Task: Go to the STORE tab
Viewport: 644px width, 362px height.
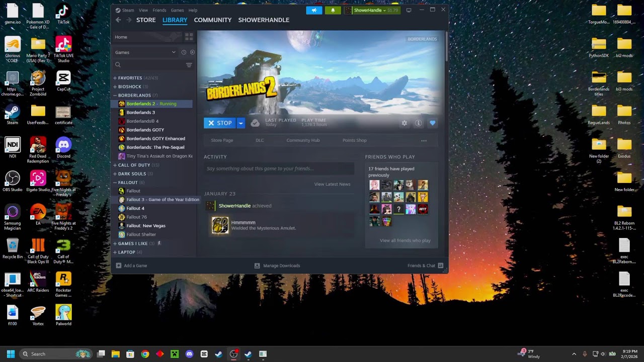Action: click(x=146, y=20)
